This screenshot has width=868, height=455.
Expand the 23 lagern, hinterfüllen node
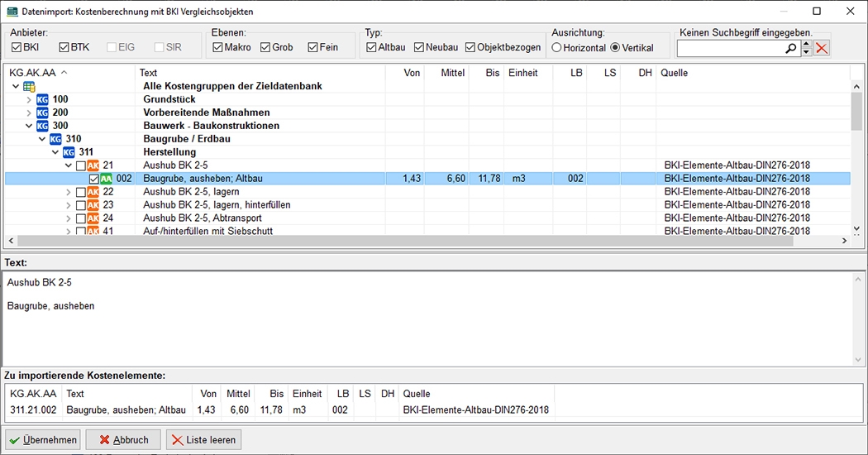(x=69, y=206)
